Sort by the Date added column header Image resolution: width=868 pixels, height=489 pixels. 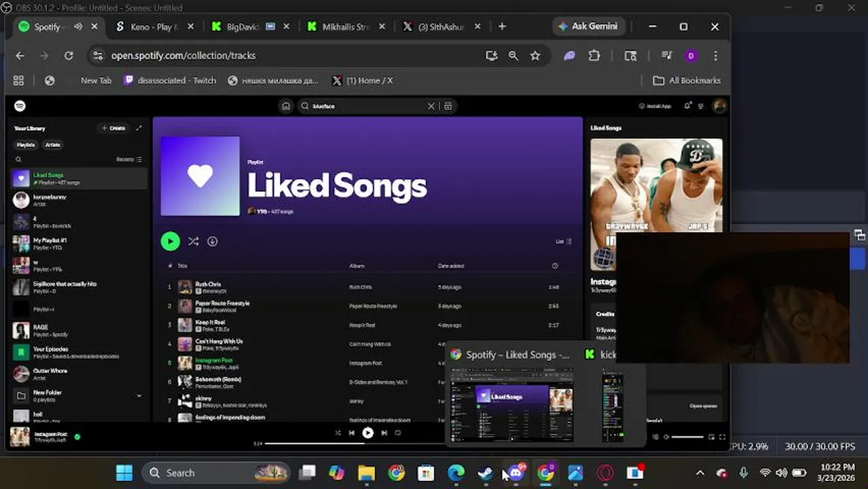(x=451, y=266)
